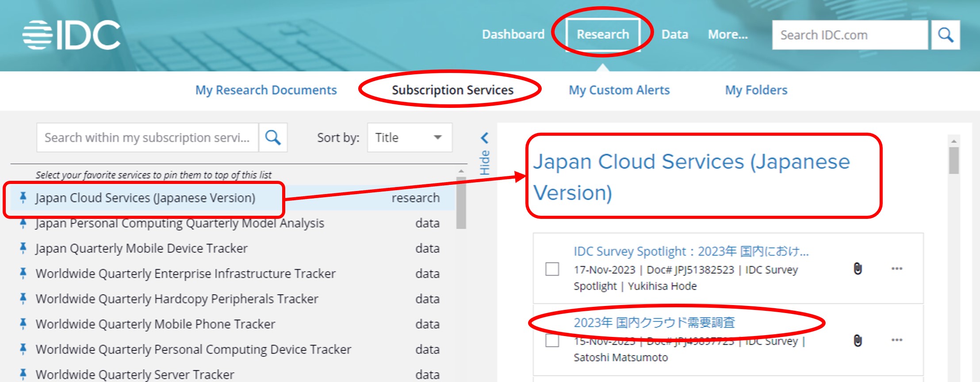Toggle pin for Worldwide Quarterly Personal Computing Device Tracker
Screen dimensions: 980x382
point(23,349)
